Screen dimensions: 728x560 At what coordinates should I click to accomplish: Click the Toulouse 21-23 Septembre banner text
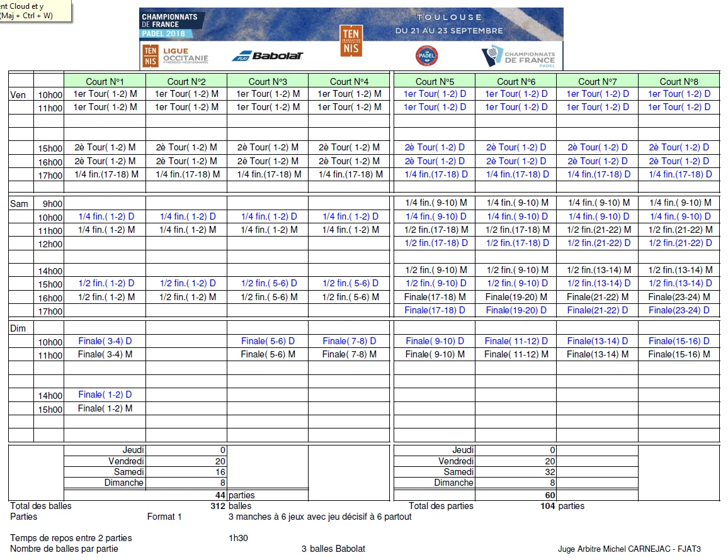449,24
